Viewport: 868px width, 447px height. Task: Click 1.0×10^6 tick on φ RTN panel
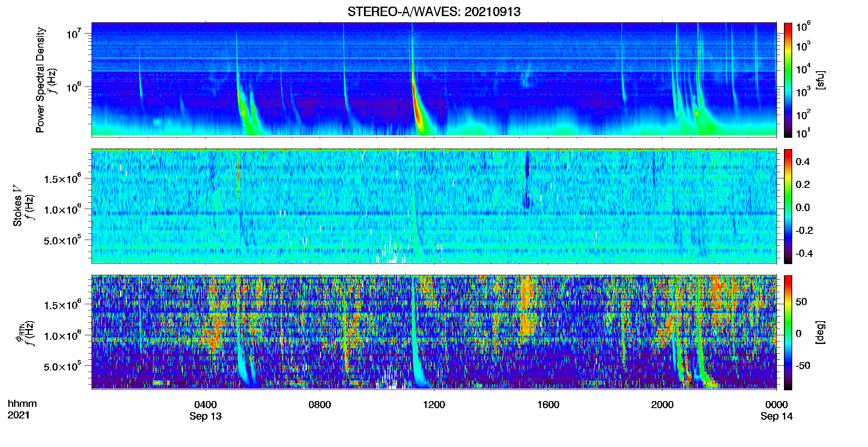click(x=63, y=336)
